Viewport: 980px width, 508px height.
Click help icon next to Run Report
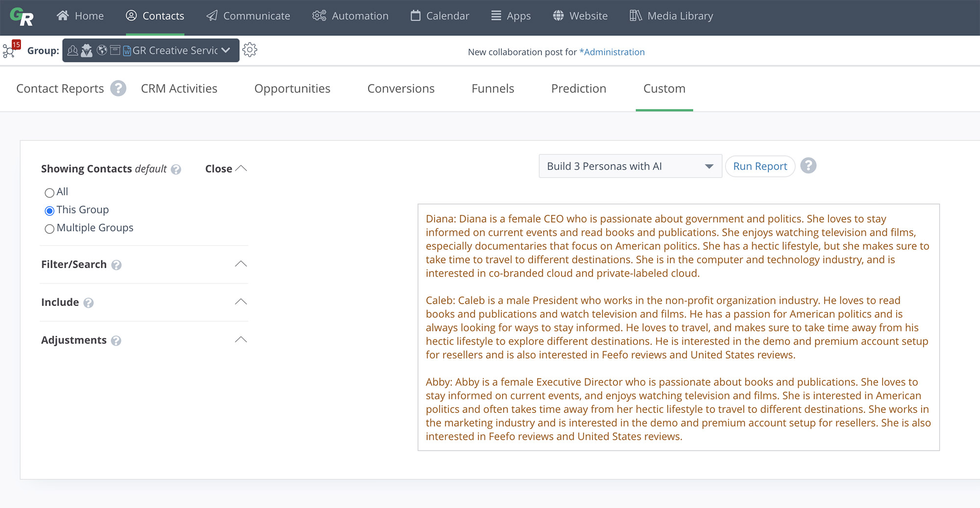[x=808, y=166]
